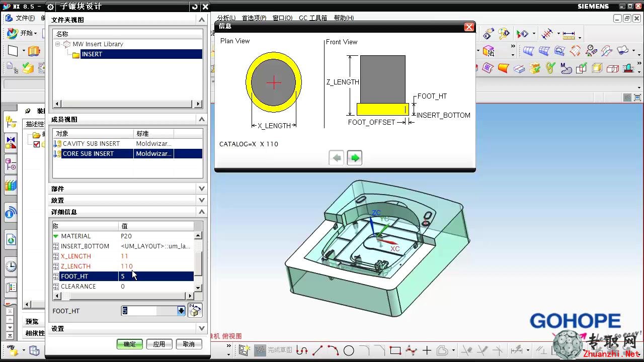This screenshot has width=644, height=362.
Task: Click the 应用 apply button
Action: (159, 344)
